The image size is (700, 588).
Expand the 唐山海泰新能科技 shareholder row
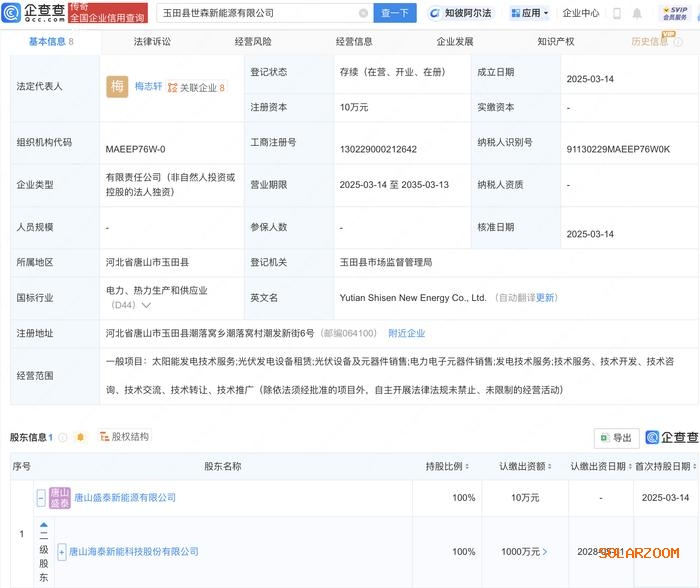pos(62,552)
